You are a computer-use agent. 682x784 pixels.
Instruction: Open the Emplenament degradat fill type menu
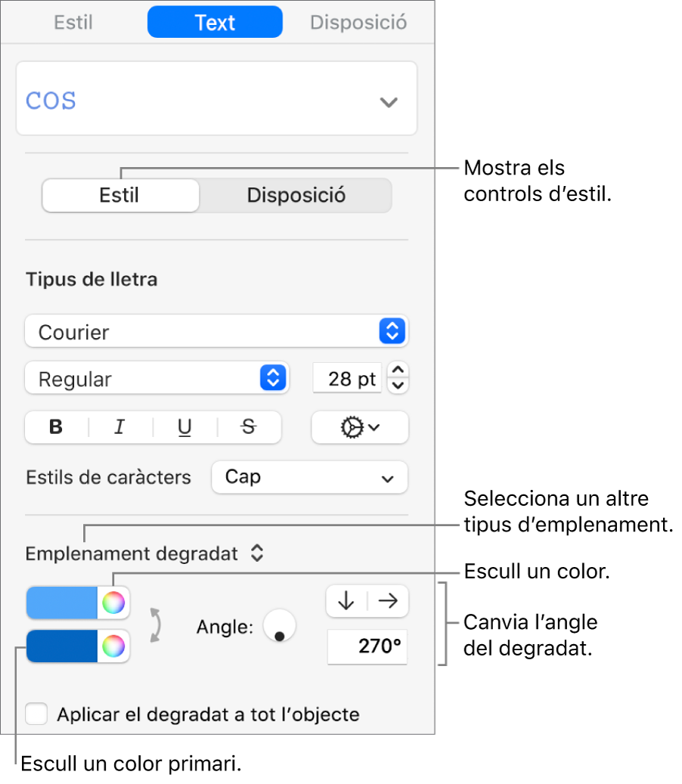[144, 554]
